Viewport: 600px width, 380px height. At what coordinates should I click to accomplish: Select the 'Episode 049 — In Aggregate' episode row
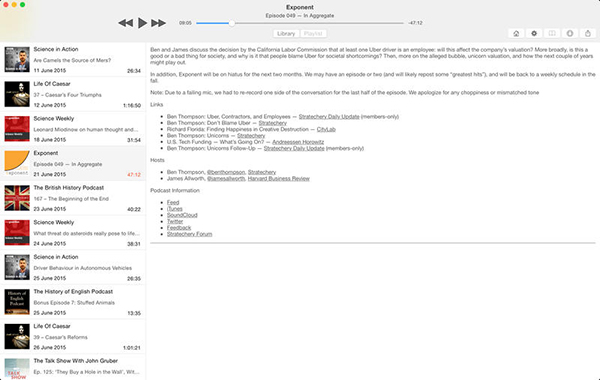(x=73, y=163)
